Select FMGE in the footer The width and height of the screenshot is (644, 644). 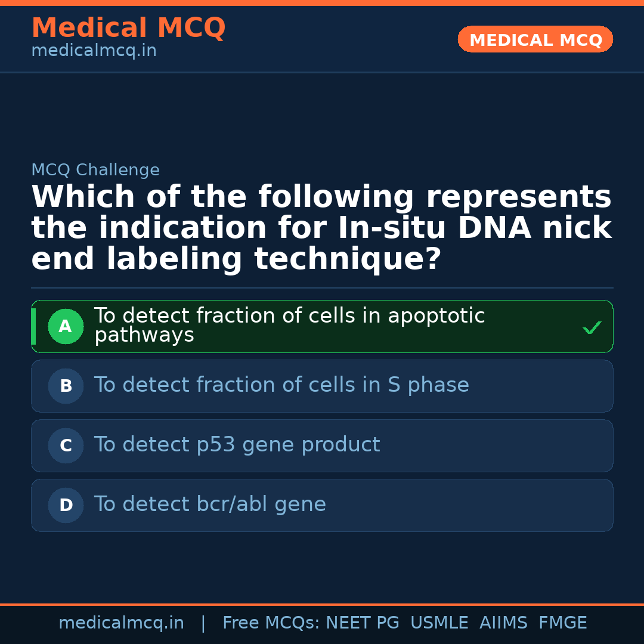(562, 623)
